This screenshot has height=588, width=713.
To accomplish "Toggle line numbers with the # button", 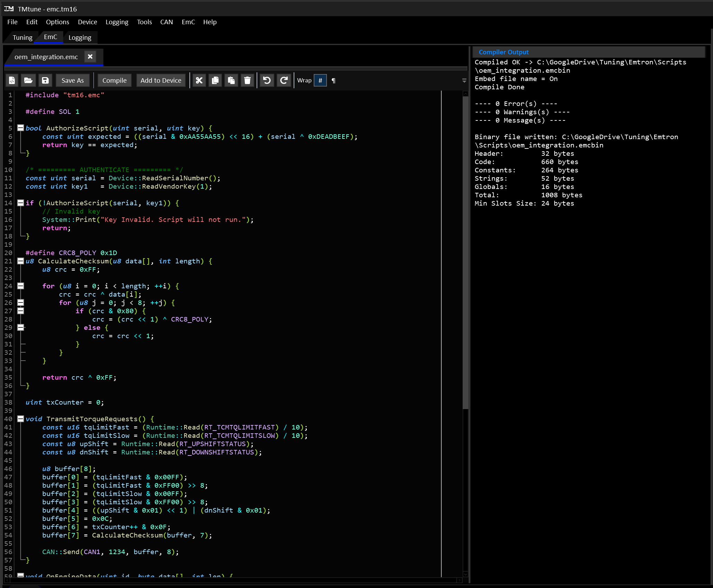I will [320, 80].
